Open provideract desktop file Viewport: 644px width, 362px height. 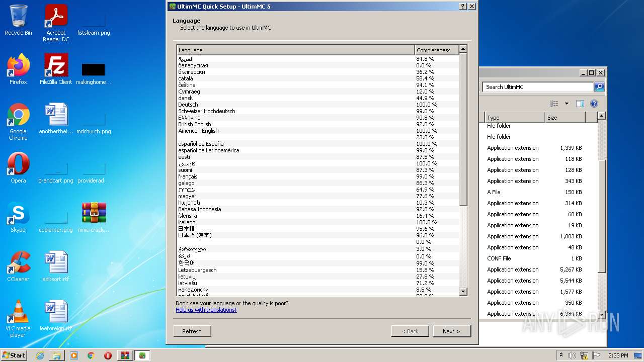(94, 173)
